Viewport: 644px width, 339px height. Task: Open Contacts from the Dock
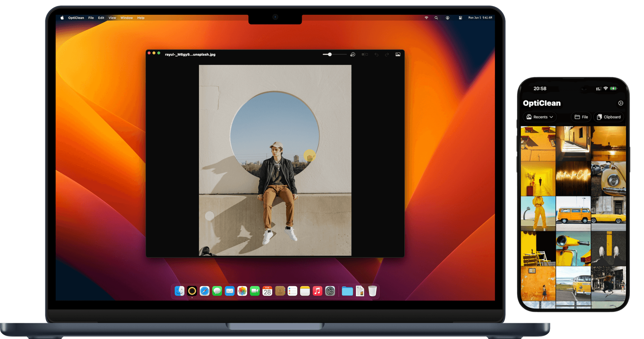click(280, 291)
